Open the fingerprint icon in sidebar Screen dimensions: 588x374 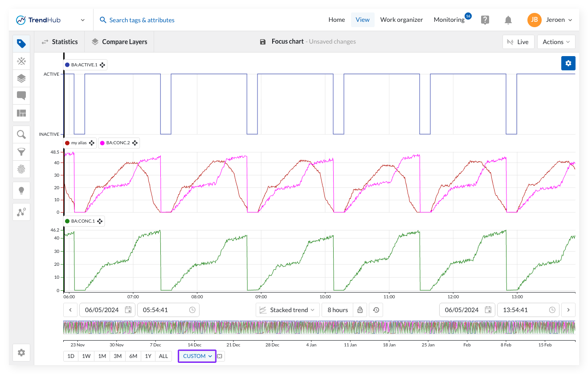click(x=21, y=169)
